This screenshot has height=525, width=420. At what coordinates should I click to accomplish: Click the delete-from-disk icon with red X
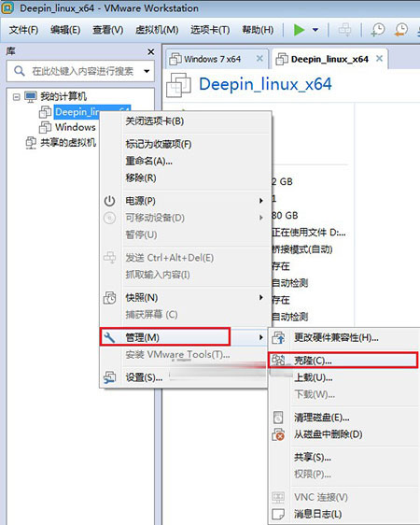point(278,434)
